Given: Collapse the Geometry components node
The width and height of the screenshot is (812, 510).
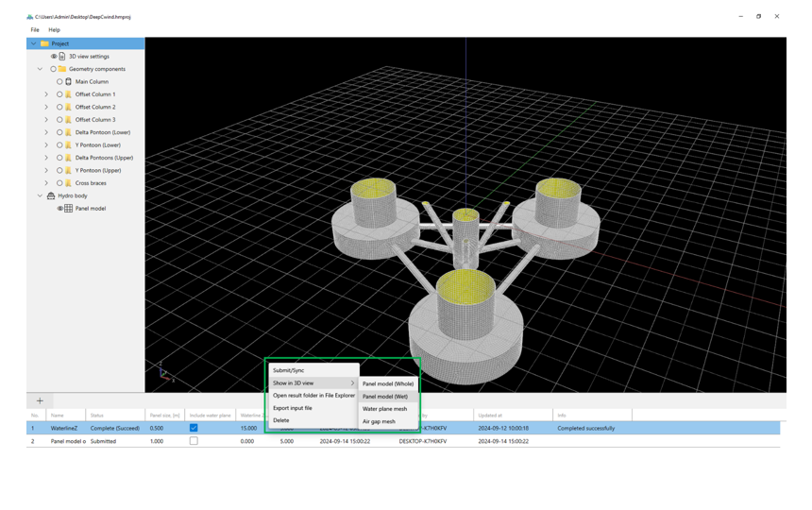Looking at the screenshot, I should (x=40, y=69).
